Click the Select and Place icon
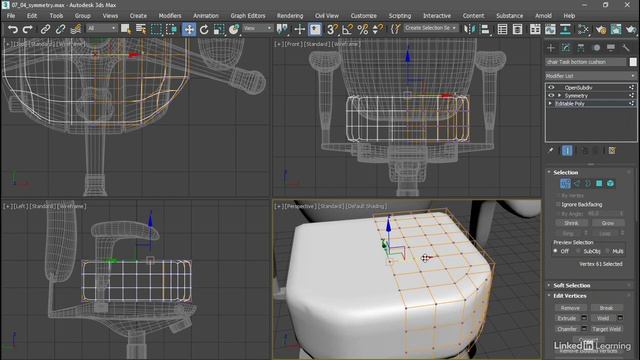The image size is (640, 360). pyautogui.click(x=234, y=29)
